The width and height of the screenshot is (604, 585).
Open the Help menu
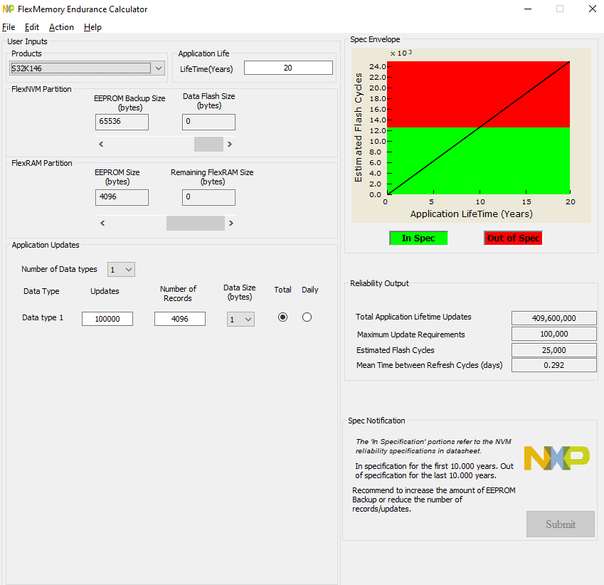93,27
